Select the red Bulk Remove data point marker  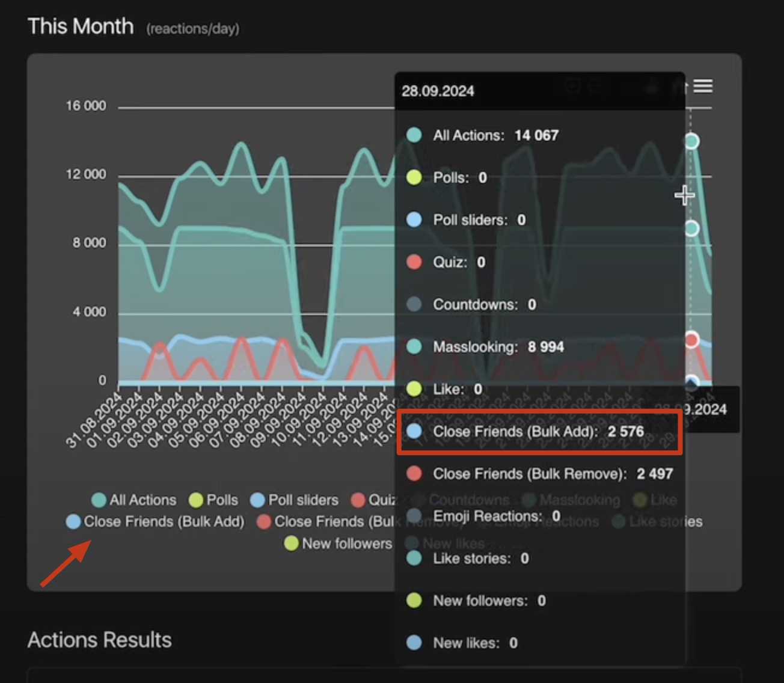691,340
